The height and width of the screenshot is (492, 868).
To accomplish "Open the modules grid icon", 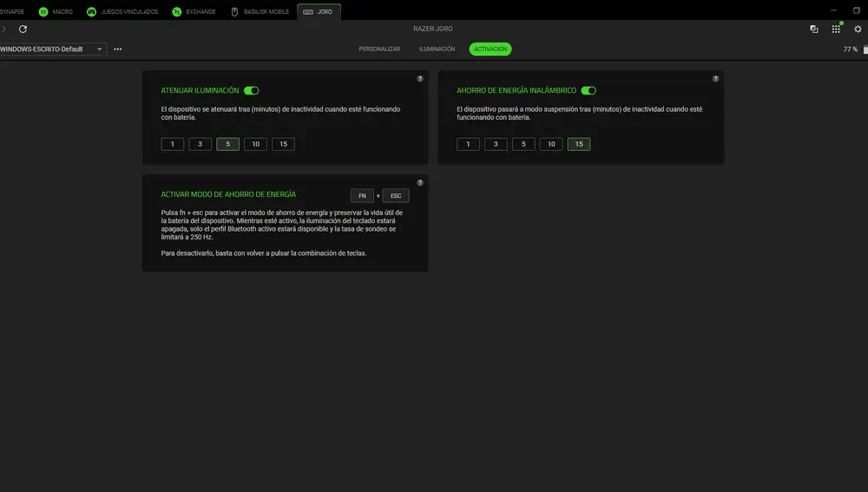I will point(836,29).
